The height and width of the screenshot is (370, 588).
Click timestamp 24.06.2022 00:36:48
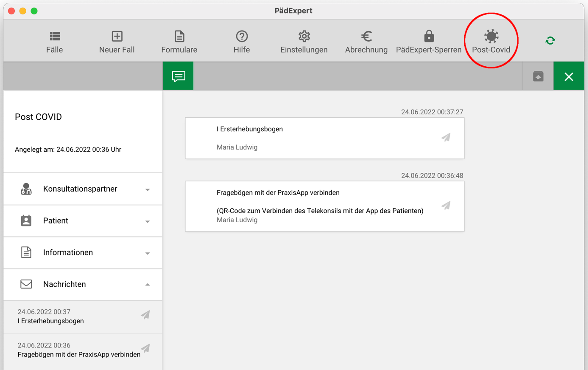(x=432, y=175)
